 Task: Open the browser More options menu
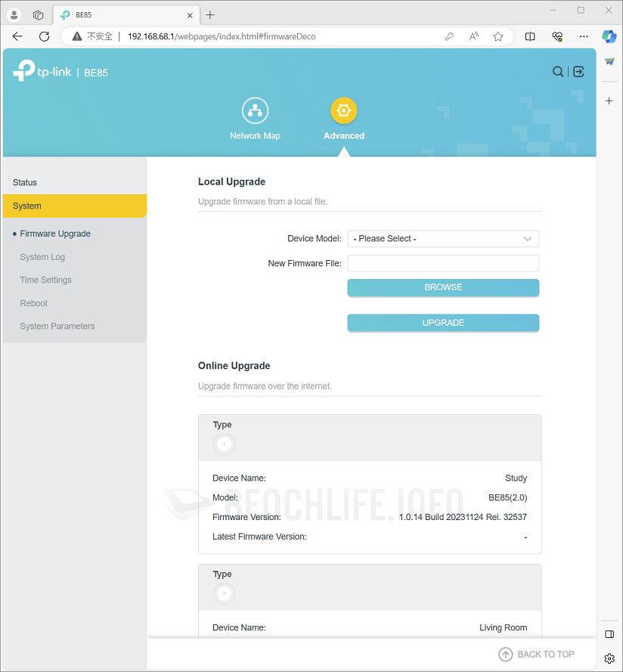(583, 36)
